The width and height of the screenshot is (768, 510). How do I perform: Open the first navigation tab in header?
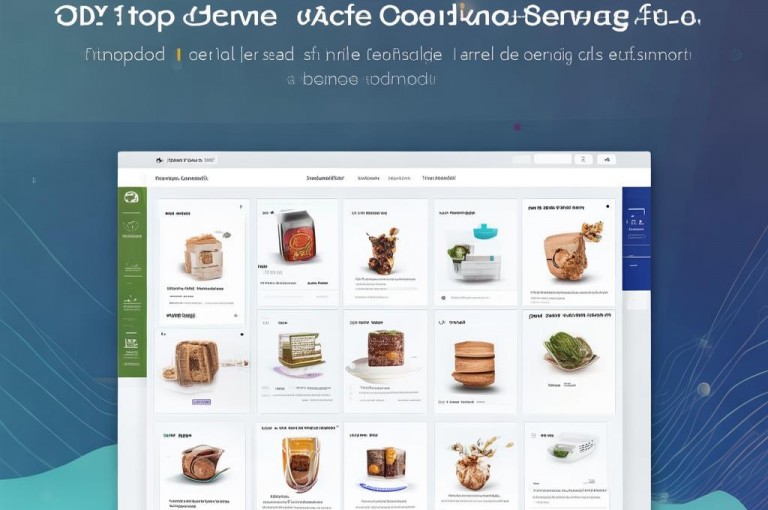(325, 178)
